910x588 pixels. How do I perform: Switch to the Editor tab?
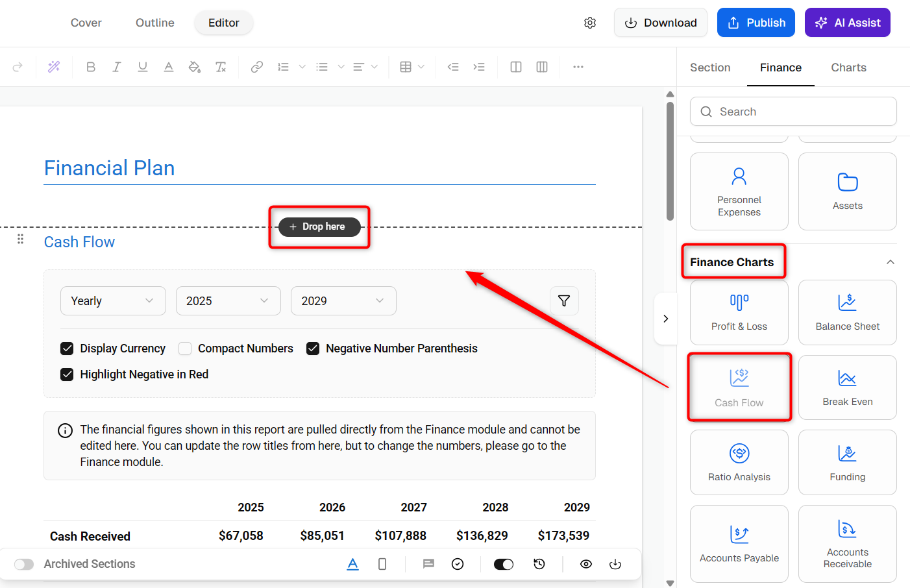point(224,23)
